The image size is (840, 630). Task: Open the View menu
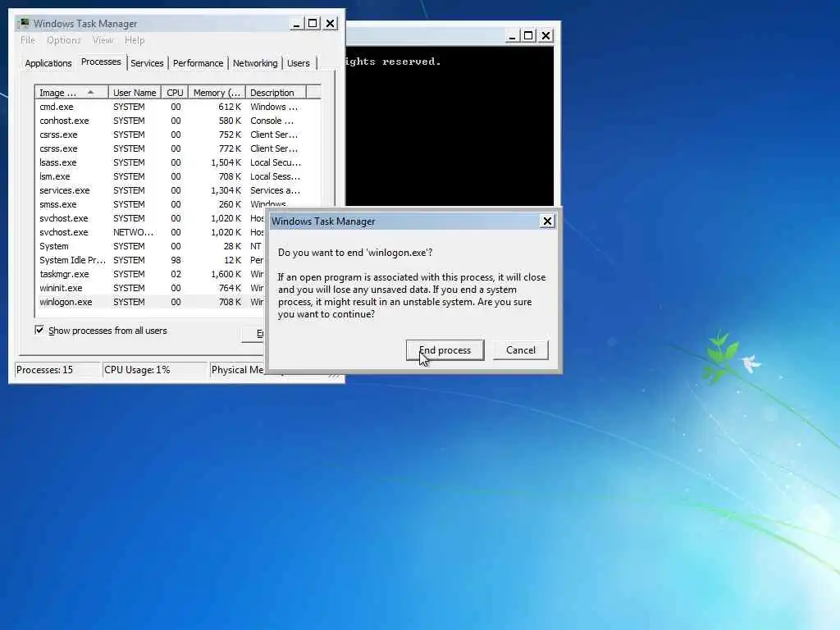pos(103,40)
